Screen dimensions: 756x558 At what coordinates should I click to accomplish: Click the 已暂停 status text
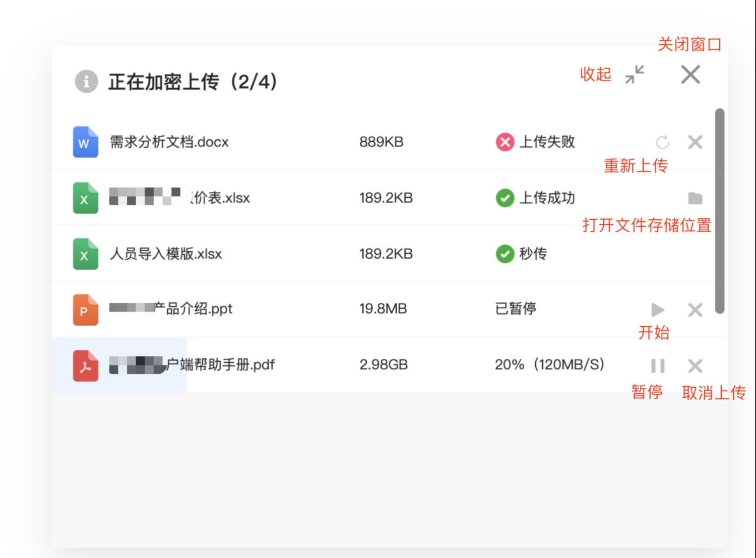[x=516, y=308]
